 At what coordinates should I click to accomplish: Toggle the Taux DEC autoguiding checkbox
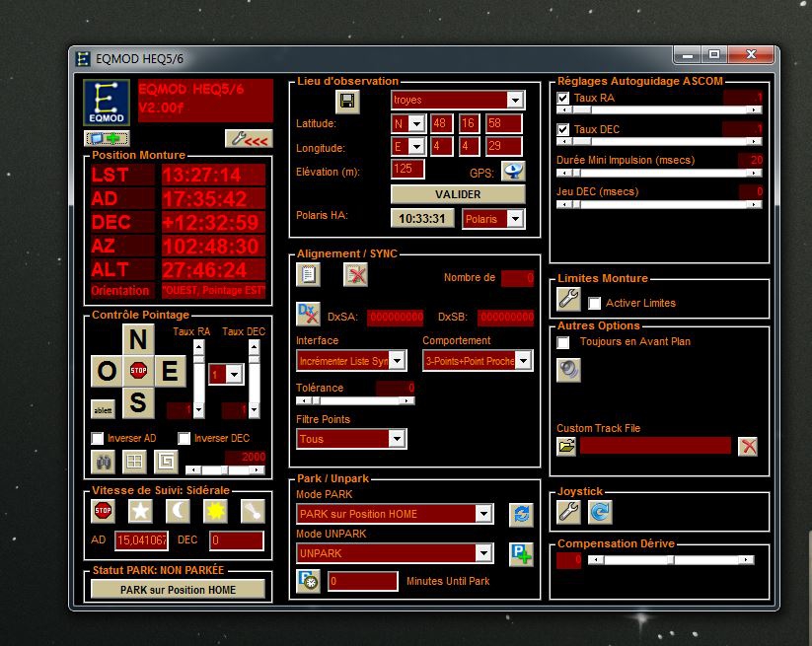tap(563, 129)
